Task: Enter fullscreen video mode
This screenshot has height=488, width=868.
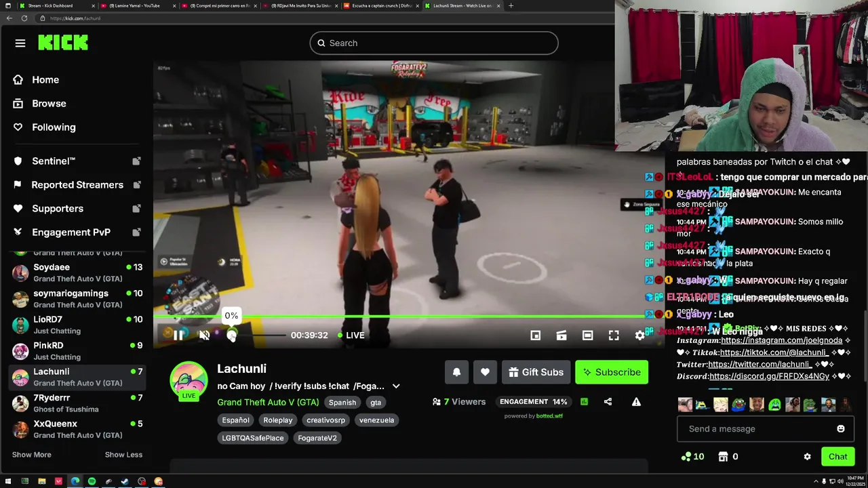Action: coord(614,335)
